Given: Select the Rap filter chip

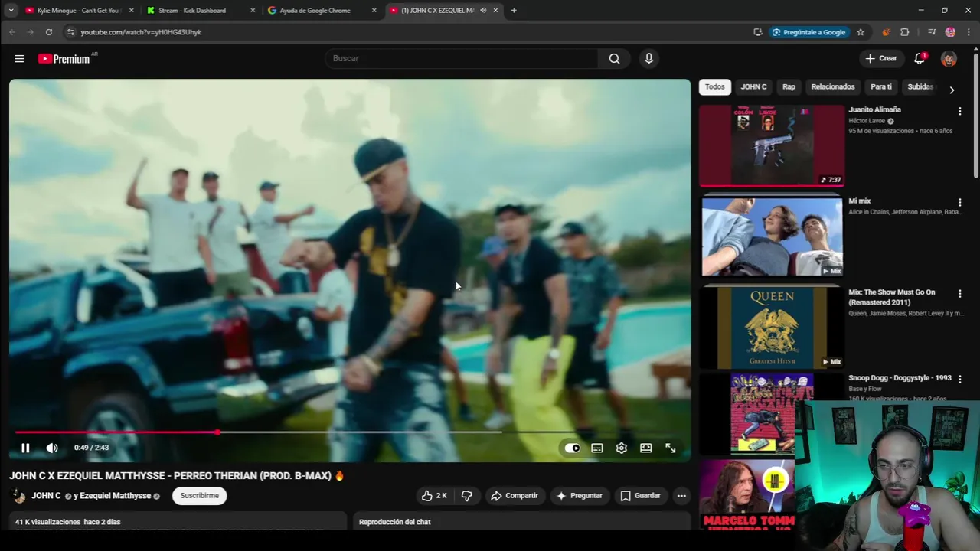Looking at the screenshot, I should [x=789, y=86].
